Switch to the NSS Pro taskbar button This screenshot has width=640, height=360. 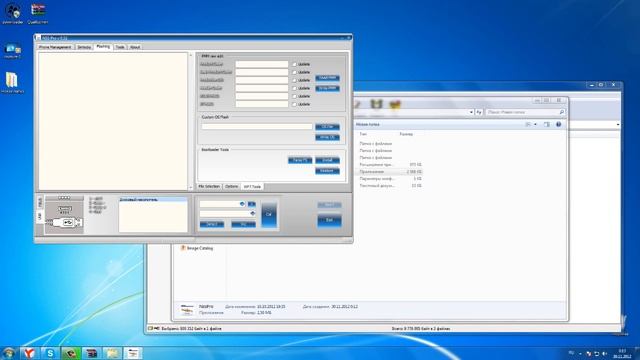(133, 353)
